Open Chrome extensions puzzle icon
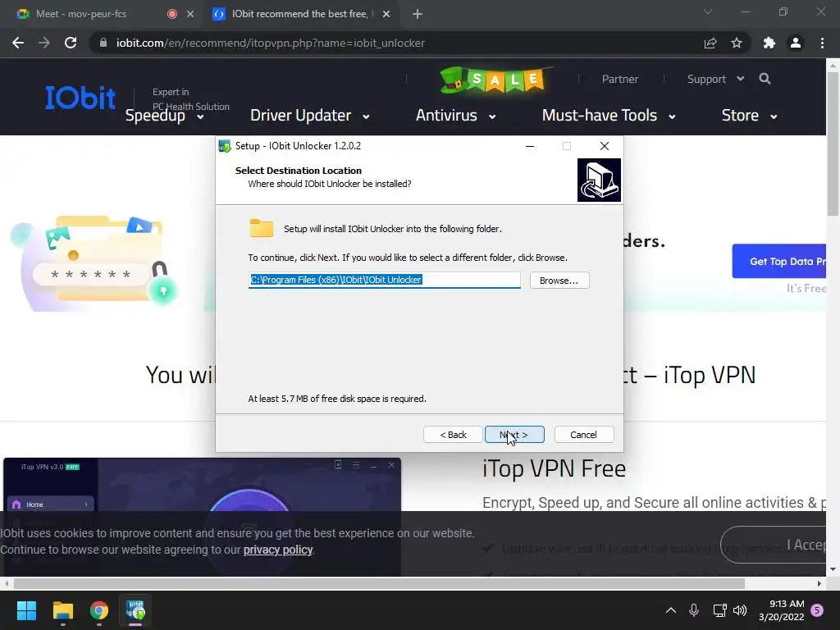840x630 pixels. (769, 43)
